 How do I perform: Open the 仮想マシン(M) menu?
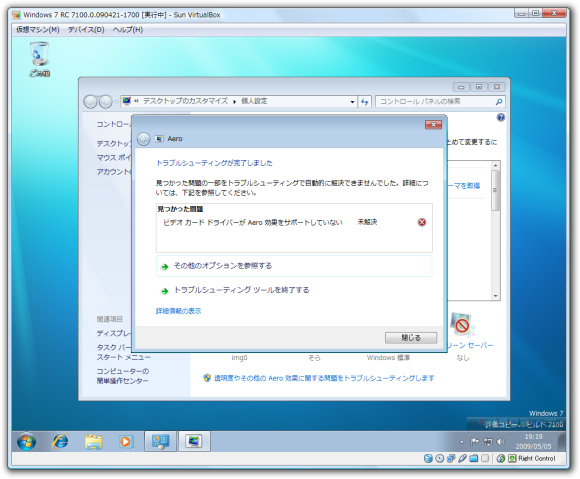(x=38, y=30)
